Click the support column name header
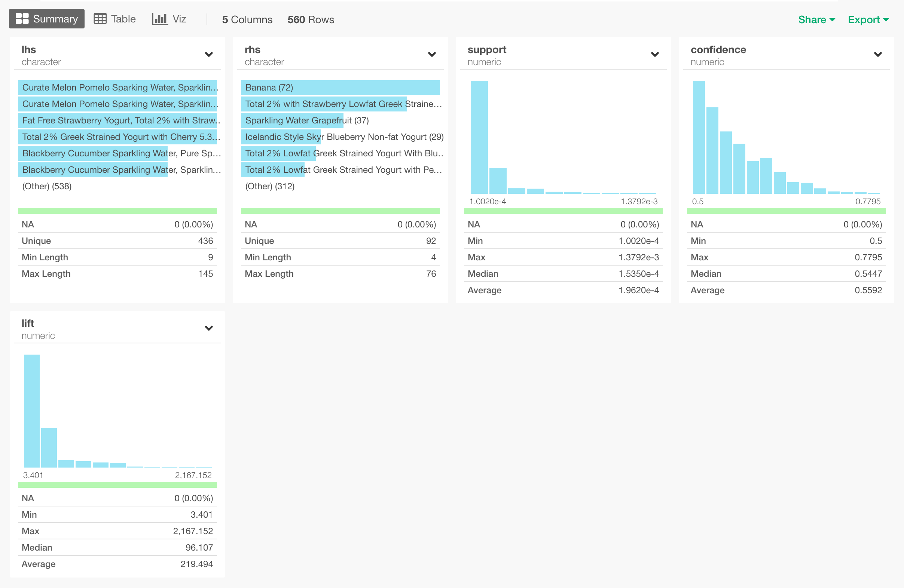Viewport: 904px width, 588px height. pos(487,50)
